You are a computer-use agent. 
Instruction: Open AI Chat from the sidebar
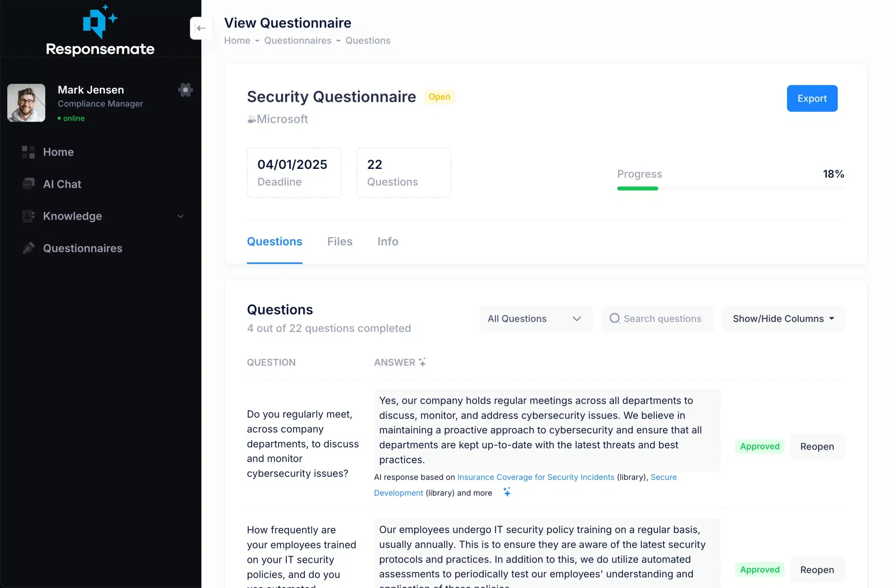pos(62,184)
